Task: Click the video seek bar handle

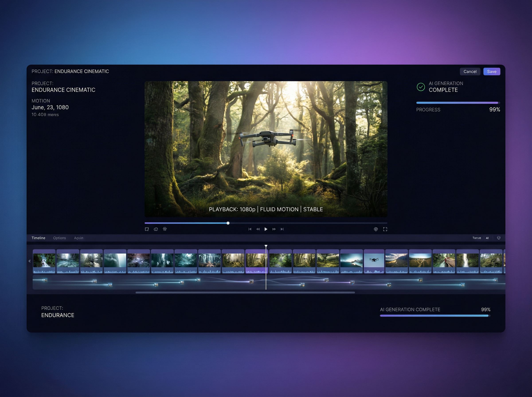Action: coord(228,223)
